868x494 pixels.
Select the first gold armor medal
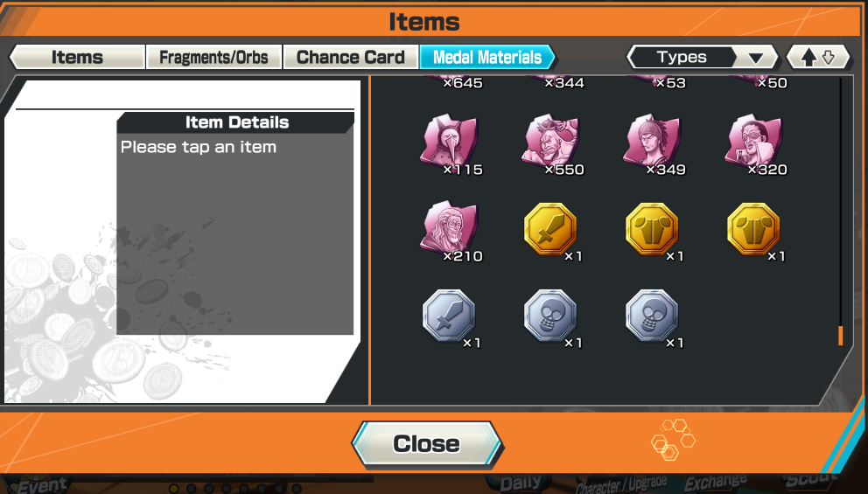tap(652, 229)
